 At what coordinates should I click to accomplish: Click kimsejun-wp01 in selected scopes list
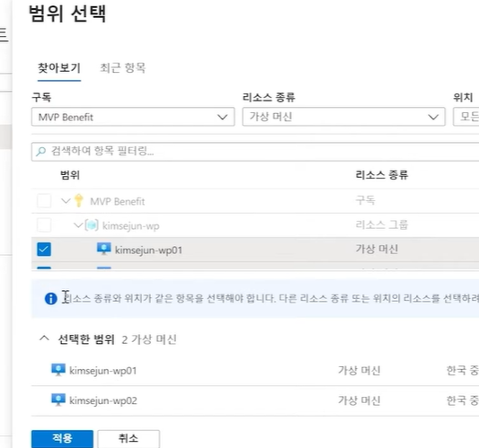point(103,371)
